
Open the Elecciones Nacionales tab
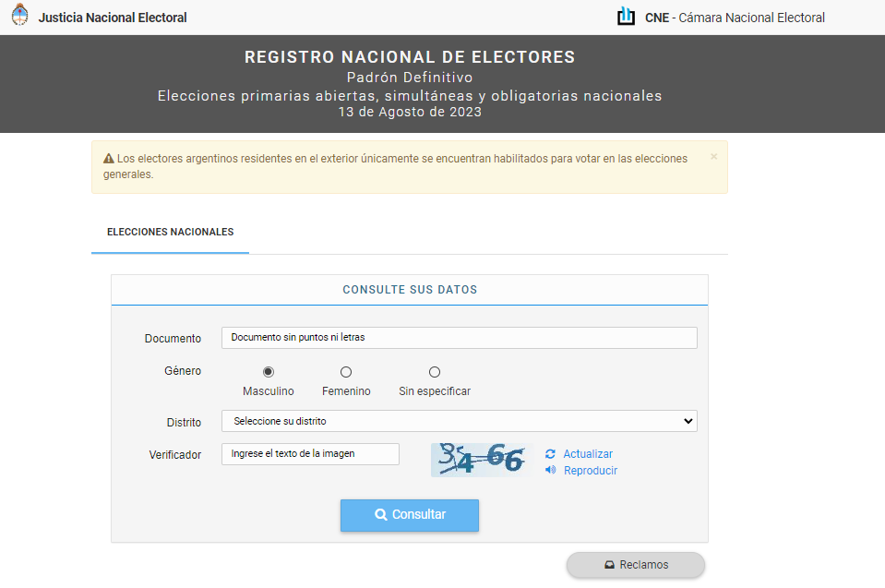point(170,233)
